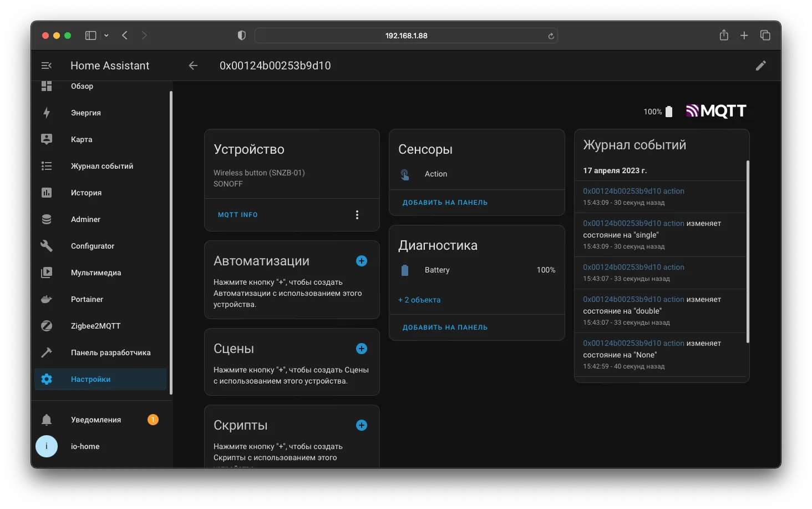Image resolution: width=812 pixels, height=509 pixels.
Task: Open Portainer docker icon
Action: [47, 299]
